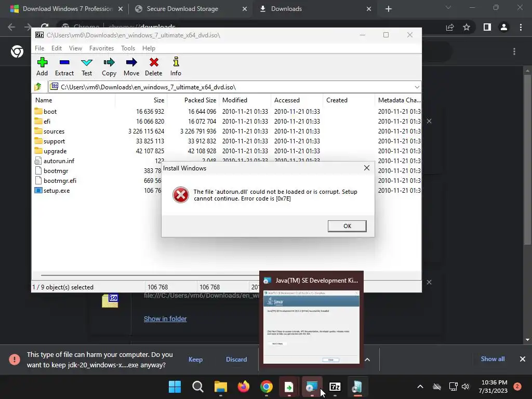Close the Install Windows dialog with X

click(x=367, y=168)
